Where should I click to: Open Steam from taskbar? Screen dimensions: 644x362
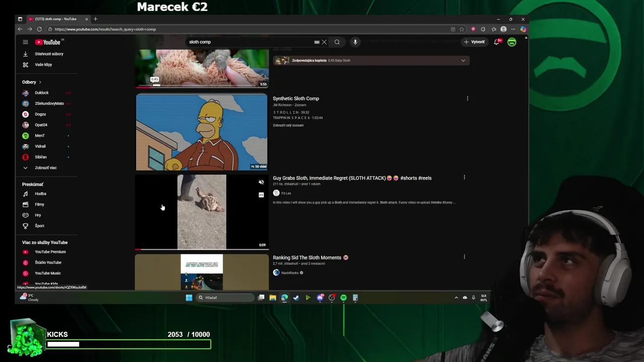pos(296,298)
